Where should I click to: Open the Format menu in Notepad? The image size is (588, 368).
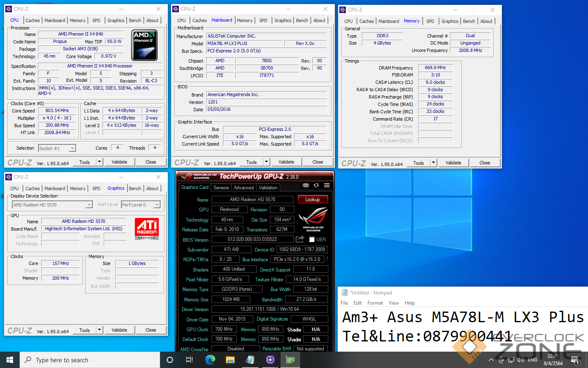375,303
